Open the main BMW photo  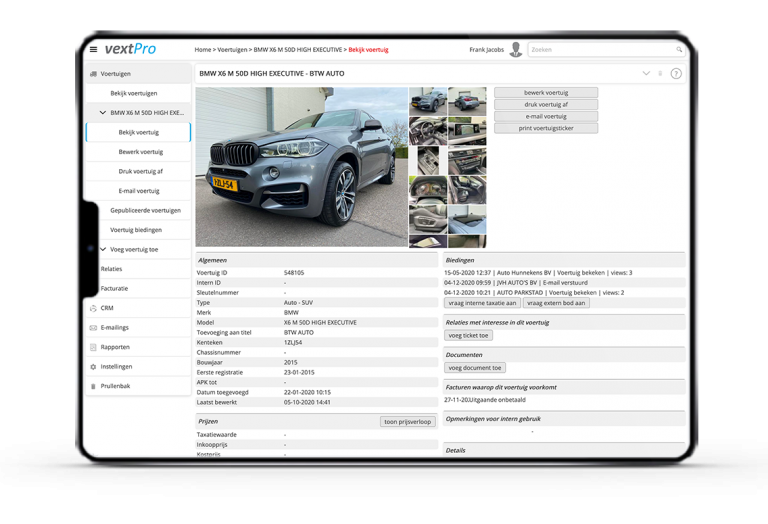click(302, 167)
